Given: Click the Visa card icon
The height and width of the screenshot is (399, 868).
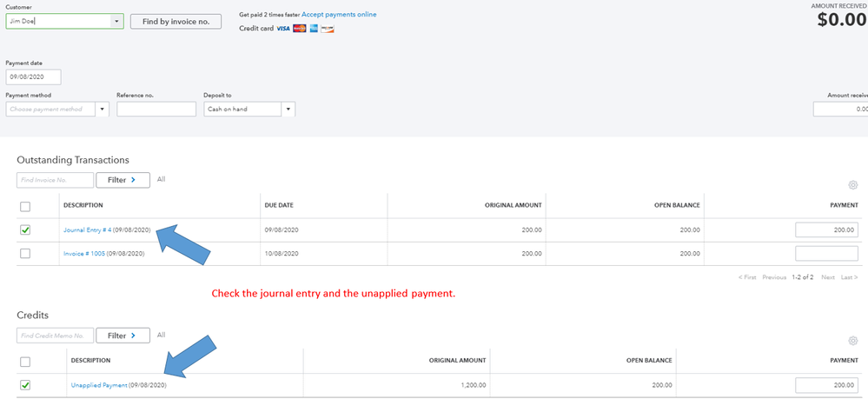Looking at the screenshot, I should (x=283, y=29).
